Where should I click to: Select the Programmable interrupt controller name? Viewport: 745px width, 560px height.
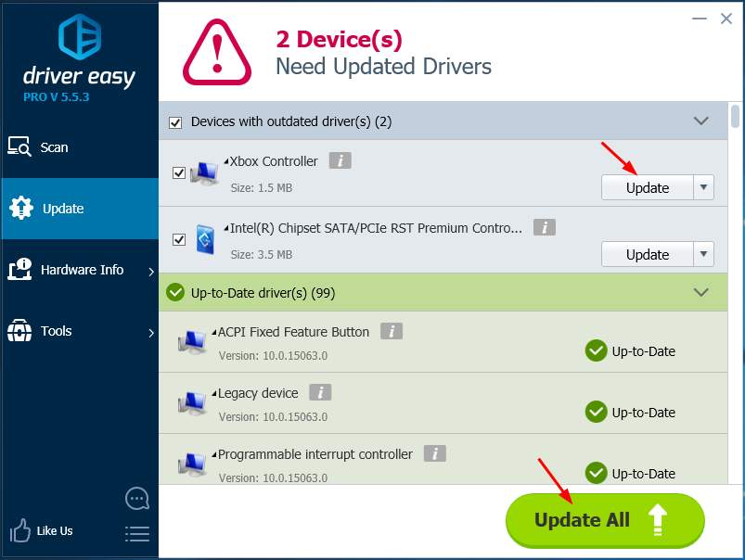[x=315, y=454]
